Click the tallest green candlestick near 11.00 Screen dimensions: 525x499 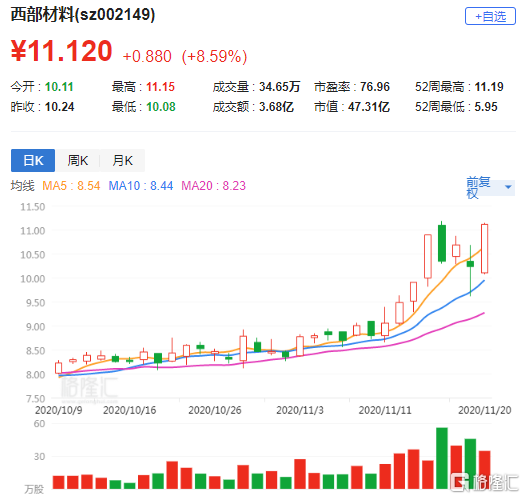click(442, 243)
